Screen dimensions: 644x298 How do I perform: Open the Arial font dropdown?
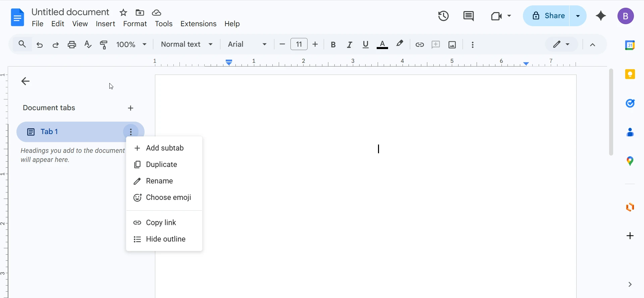[x=247, y=44]
